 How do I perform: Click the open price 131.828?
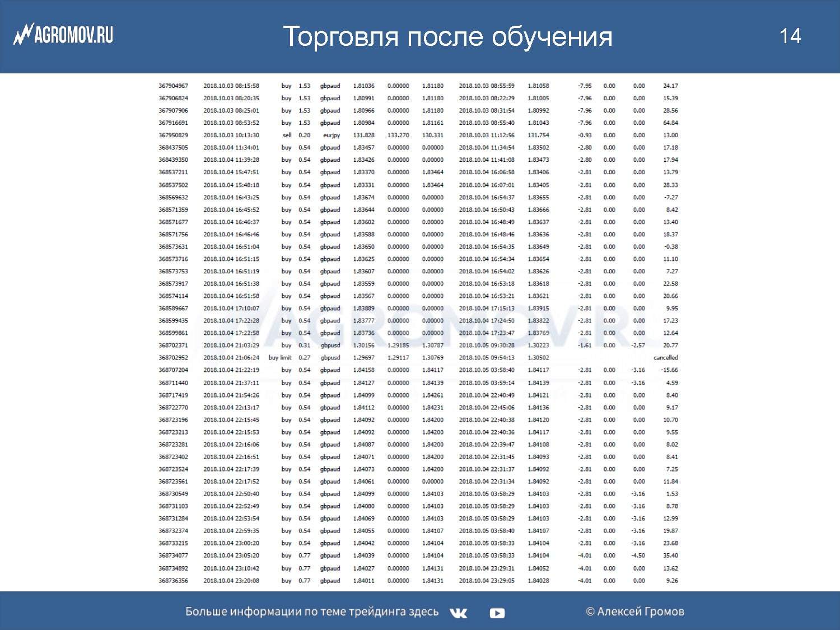click(x=364, y=135)
